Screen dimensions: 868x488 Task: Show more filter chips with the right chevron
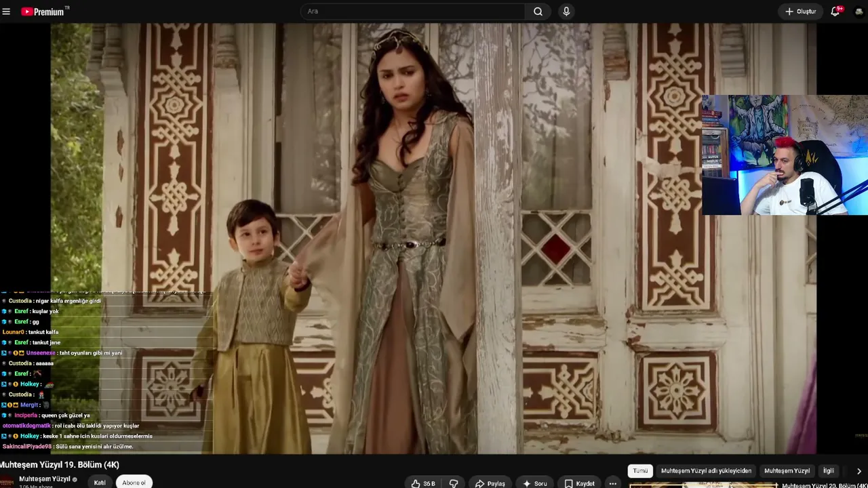pos(859,471)
